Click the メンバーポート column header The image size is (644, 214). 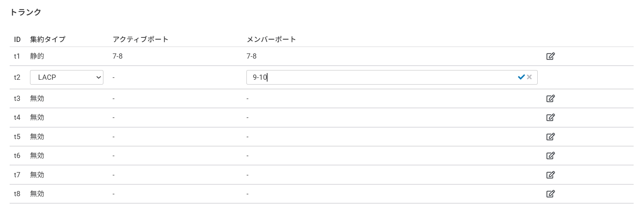coord(271,39)
